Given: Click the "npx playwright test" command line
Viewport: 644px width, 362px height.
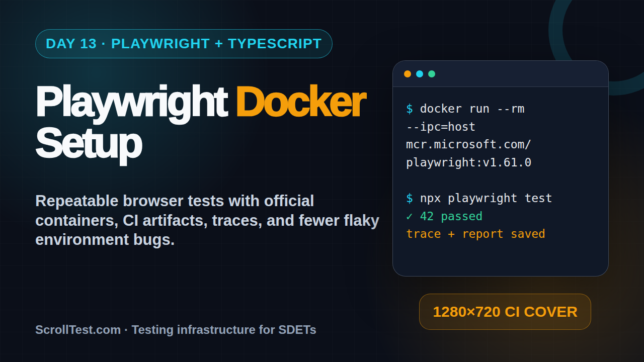Looking at the screenshot, I should click(x=479, y=199).
